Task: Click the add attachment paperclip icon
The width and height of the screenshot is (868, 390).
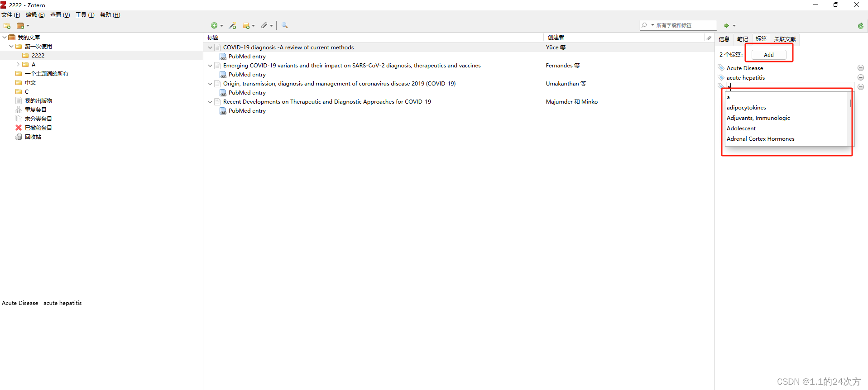Action: pos(264,26)
